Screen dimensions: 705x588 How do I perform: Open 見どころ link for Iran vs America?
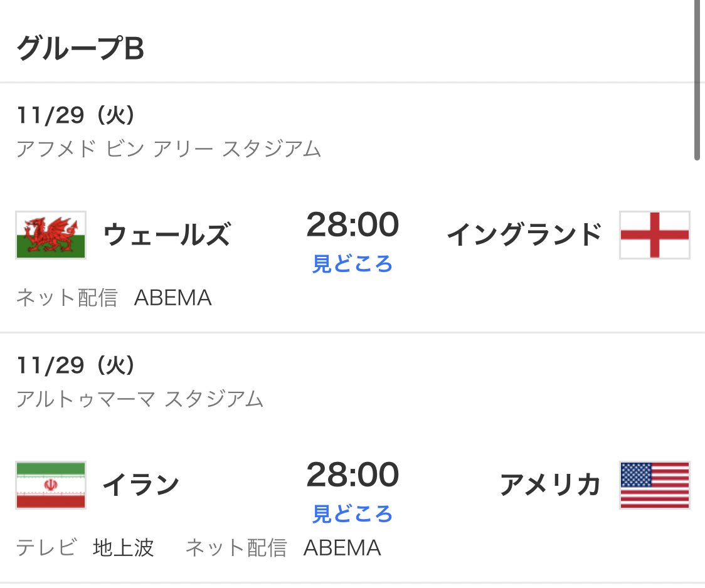(x=352, y=514)
